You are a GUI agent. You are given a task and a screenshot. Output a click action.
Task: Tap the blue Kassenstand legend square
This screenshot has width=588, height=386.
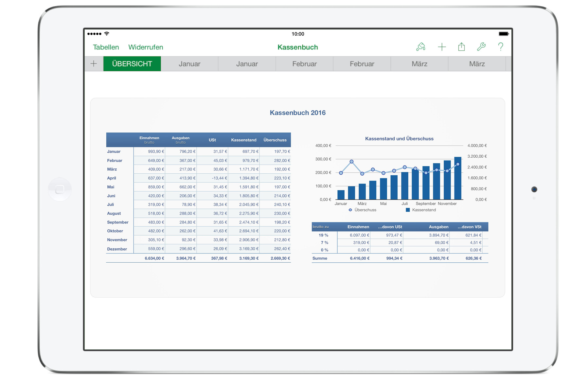(x=408, y=210)
